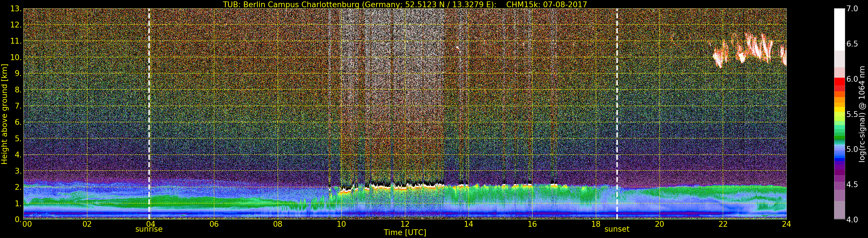The width and height of the screenshot is (868, 238).
Task: Click the 'Height above ground [km]' axis label
Action: pyautogui.click(x=4, y=114)
